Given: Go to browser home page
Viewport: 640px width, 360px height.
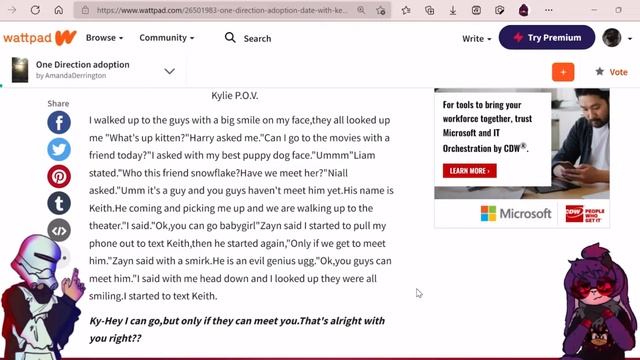Looking at the screenshot, I should (x=59, y=10).
